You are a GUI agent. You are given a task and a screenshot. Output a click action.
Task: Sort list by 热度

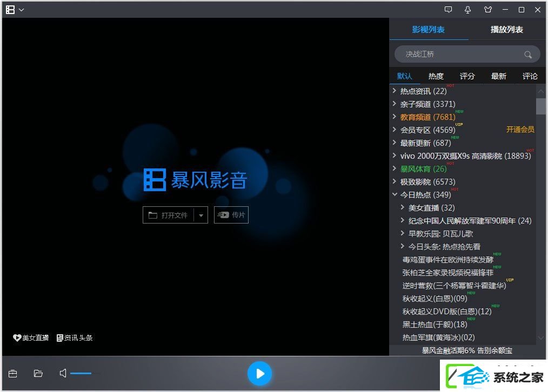[436, 76]
